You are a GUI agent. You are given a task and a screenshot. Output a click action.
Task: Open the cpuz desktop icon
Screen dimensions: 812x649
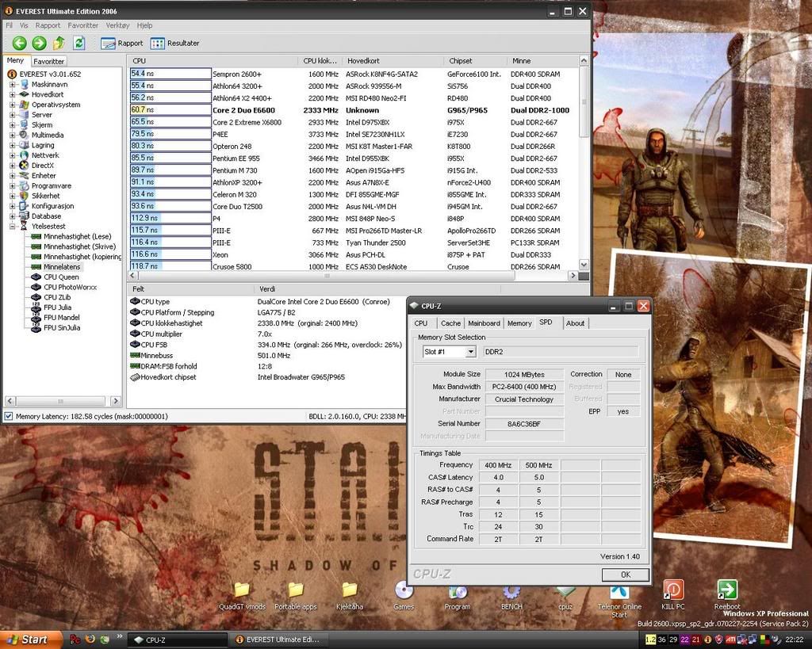click(565, 595)
